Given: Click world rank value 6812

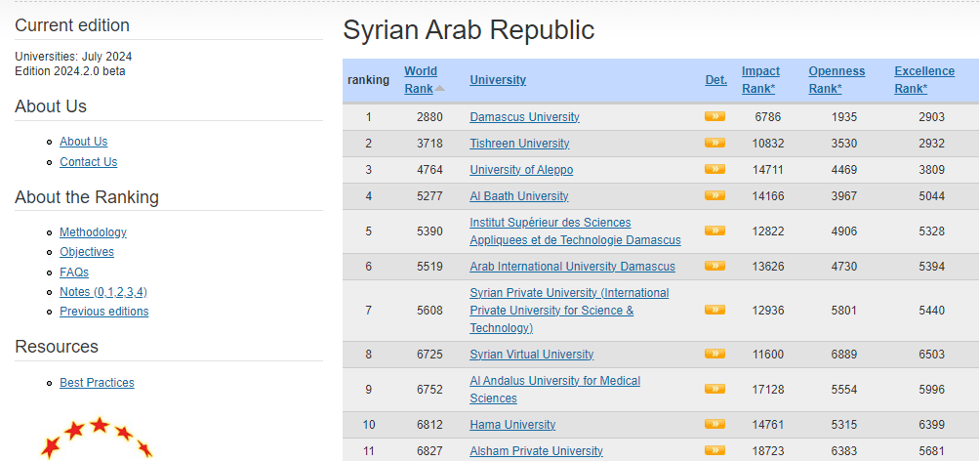Looking at the screenshot, I should [x=429, y=425].
